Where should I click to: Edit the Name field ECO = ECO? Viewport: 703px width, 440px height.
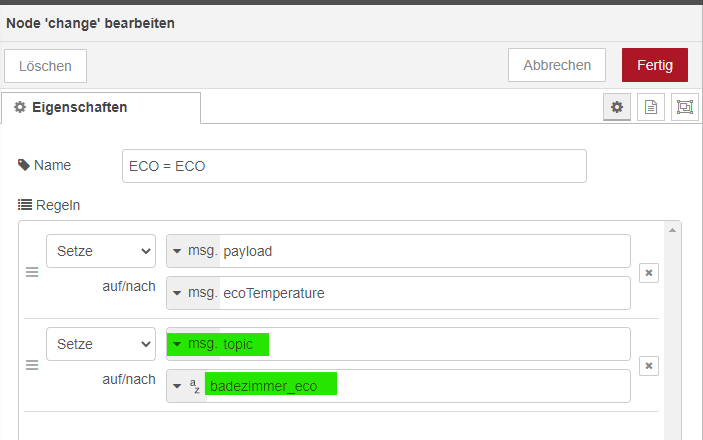354,166
